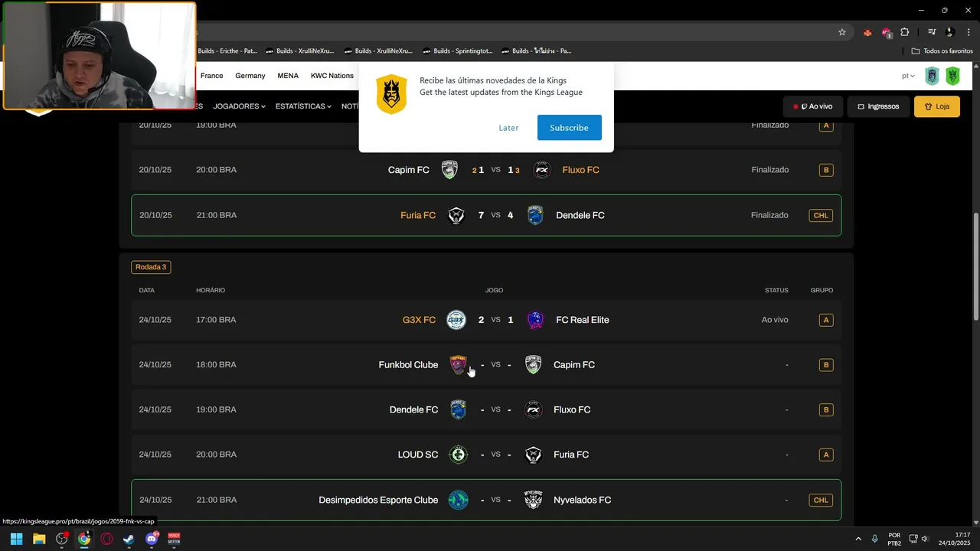Open Discord from the taskbar

tap(152, 539)
